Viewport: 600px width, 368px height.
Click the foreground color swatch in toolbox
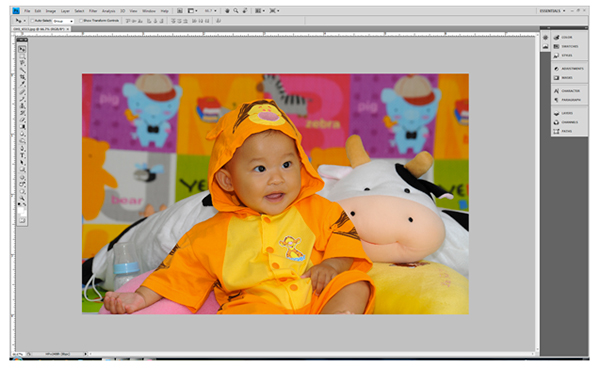(x=21, y=209)
